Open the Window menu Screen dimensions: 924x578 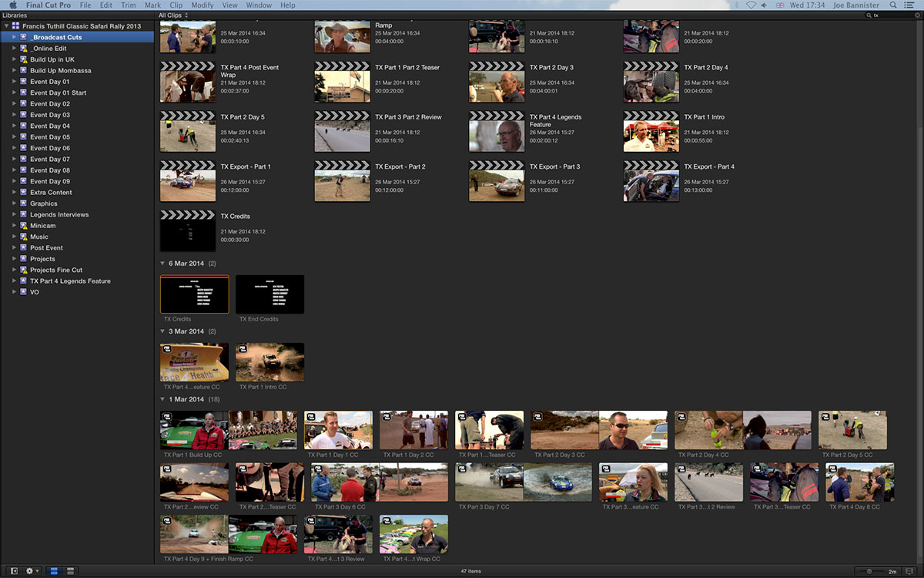[x=259, y=5]
